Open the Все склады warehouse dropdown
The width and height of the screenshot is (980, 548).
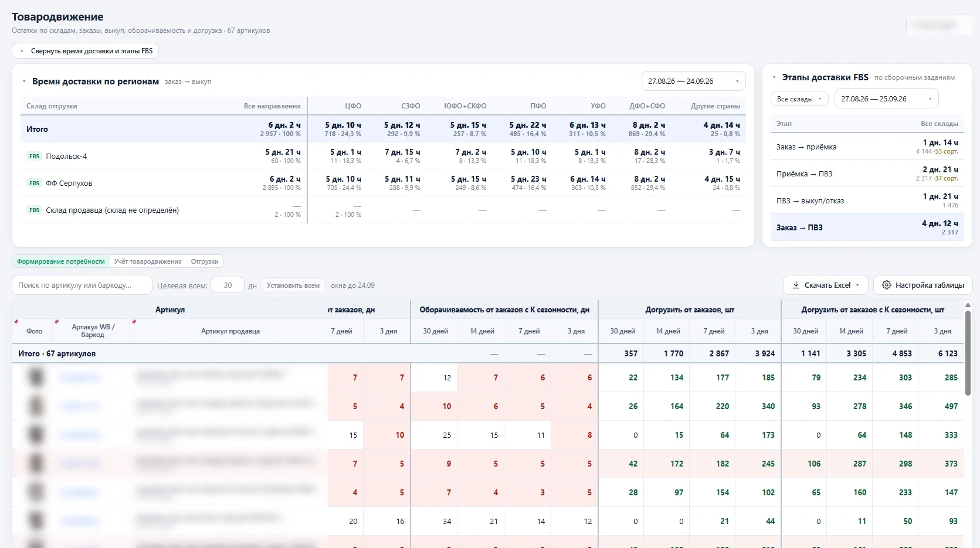tap(799, 99)
